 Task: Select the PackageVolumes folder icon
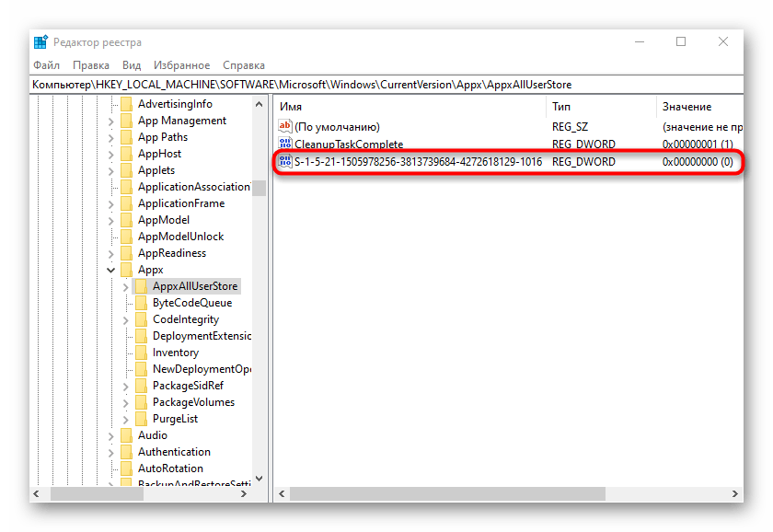[142, 402]
